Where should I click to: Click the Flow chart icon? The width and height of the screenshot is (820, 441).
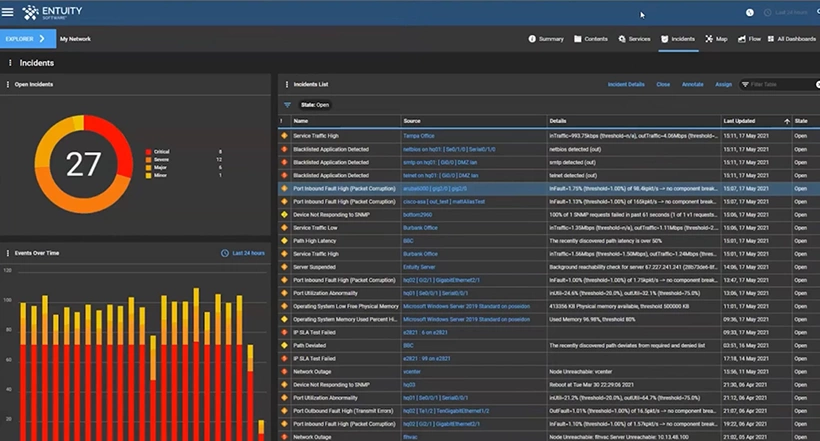tap(742, 39)
